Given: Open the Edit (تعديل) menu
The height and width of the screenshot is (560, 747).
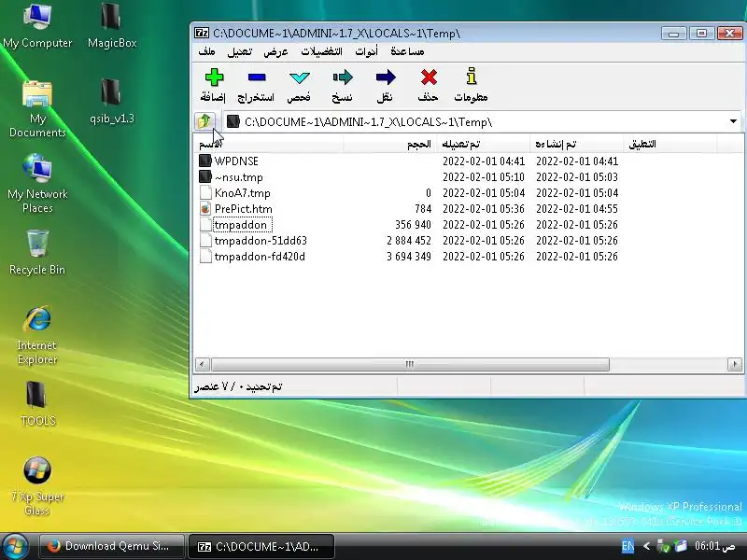Looking at the screenshot, I should 239,51.
